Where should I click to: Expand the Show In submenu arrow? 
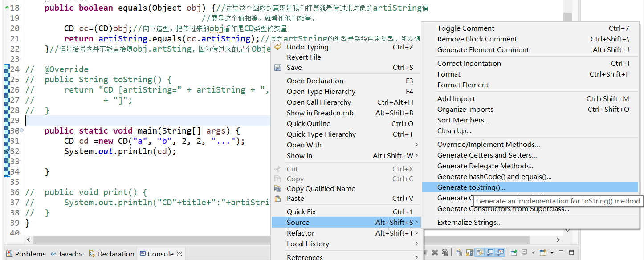click(417, 155)
